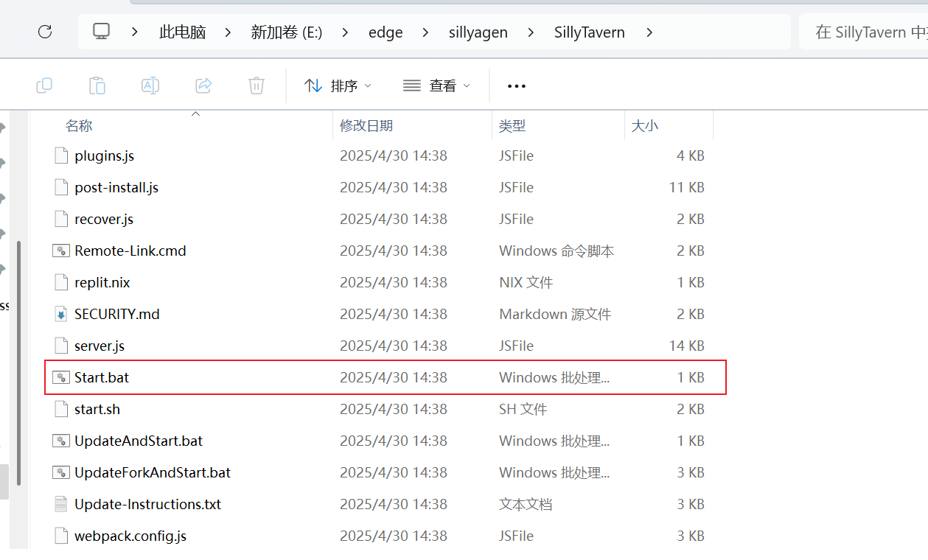The width and height of the screenshot is (928, 560).
Task: Click the Windows 命令脚本 type cell
Action: pos(557,251)
